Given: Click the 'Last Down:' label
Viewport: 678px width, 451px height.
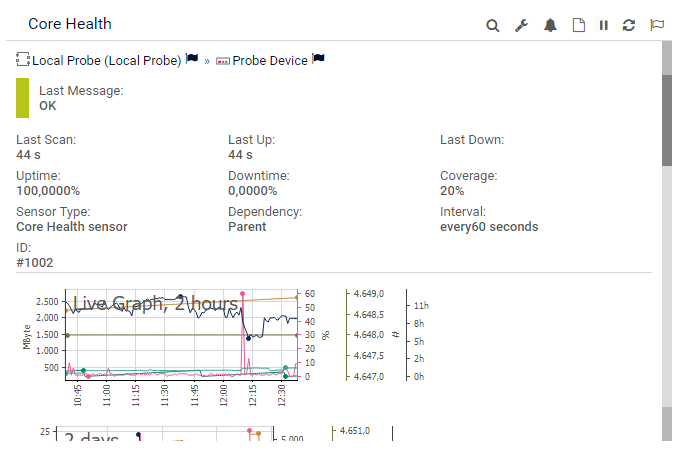Looking at the screenshot, I should (472, 140).
